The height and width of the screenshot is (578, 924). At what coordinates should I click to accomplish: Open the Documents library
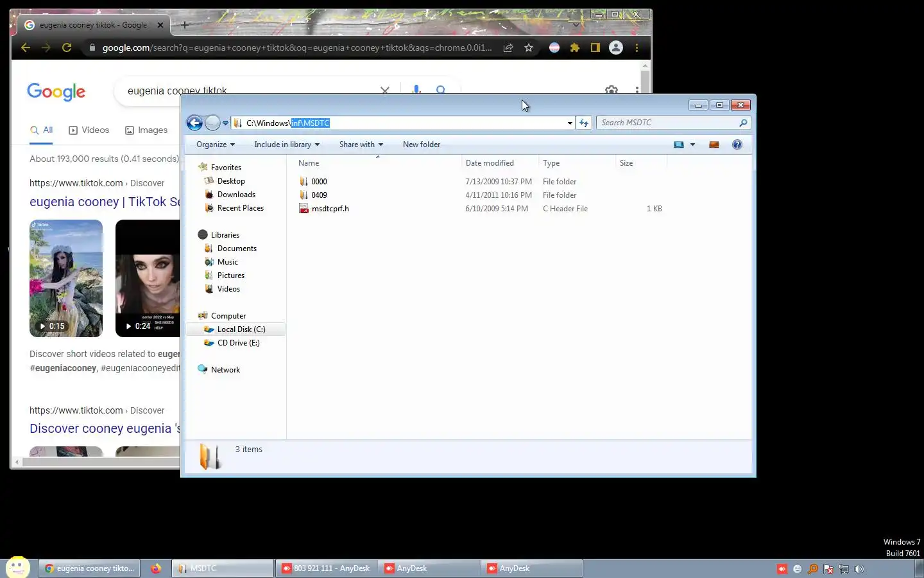tap(230, 249)
